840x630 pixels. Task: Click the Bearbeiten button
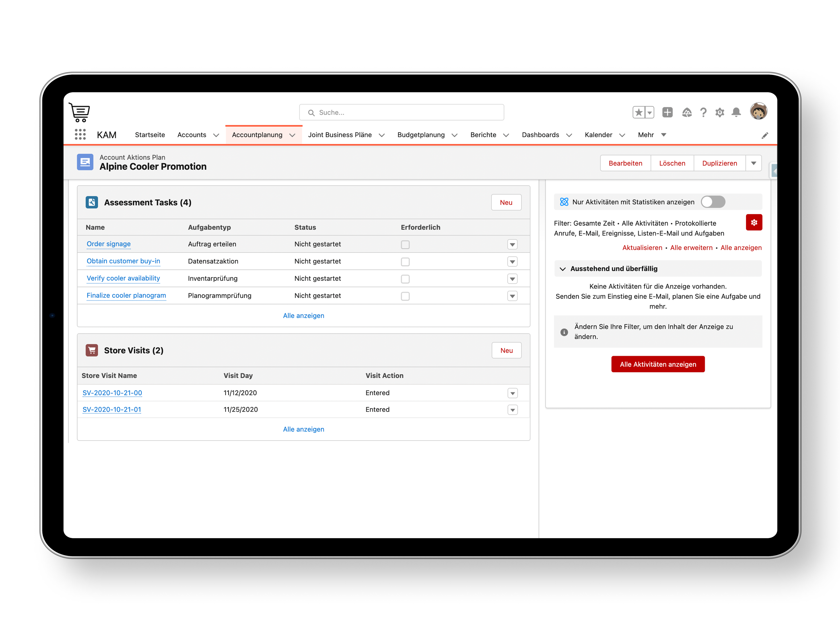(625, 163)
